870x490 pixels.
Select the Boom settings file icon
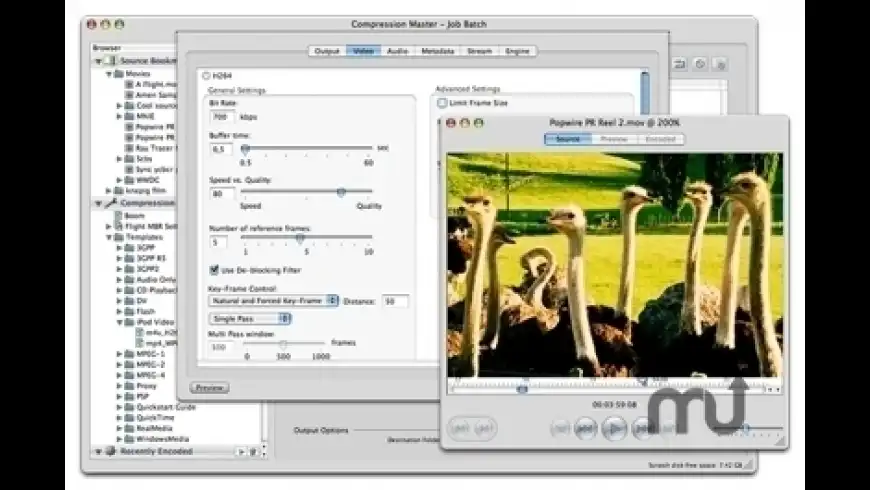click(x=119, y=215)
